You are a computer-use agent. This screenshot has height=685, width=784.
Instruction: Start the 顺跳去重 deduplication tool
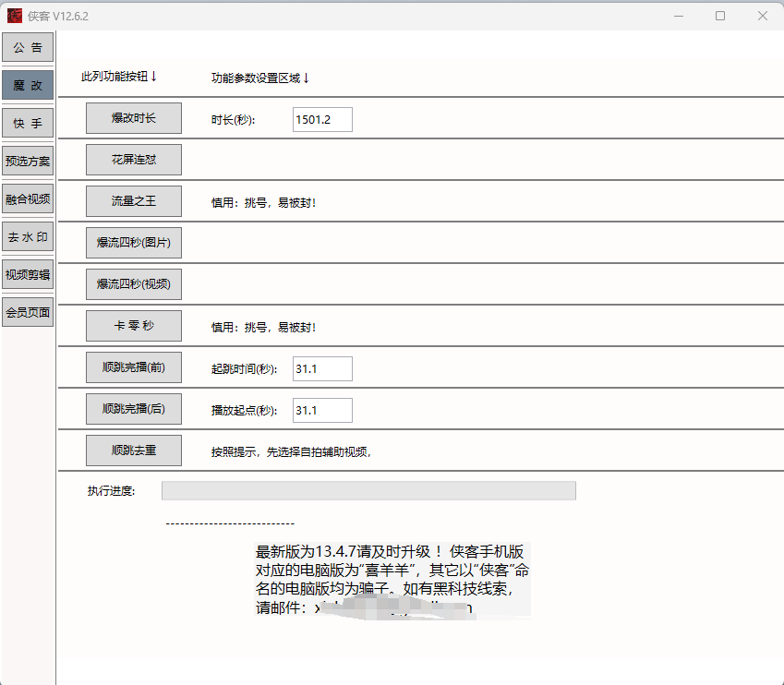133,451
